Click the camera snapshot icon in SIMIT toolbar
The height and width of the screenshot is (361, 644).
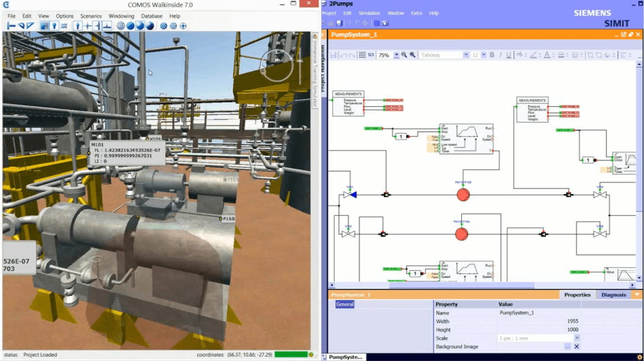coord(385,23)
